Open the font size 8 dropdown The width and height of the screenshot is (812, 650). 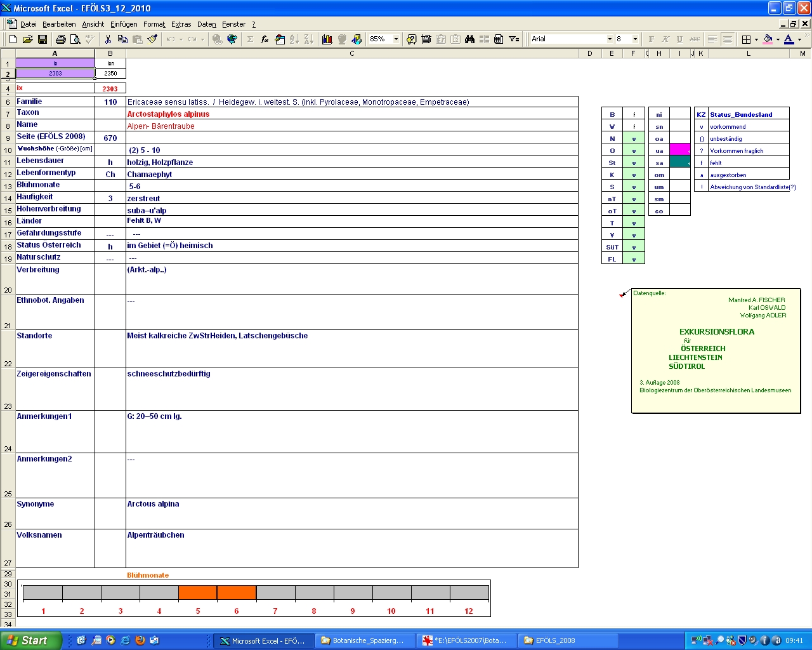[x=635, y=39]
